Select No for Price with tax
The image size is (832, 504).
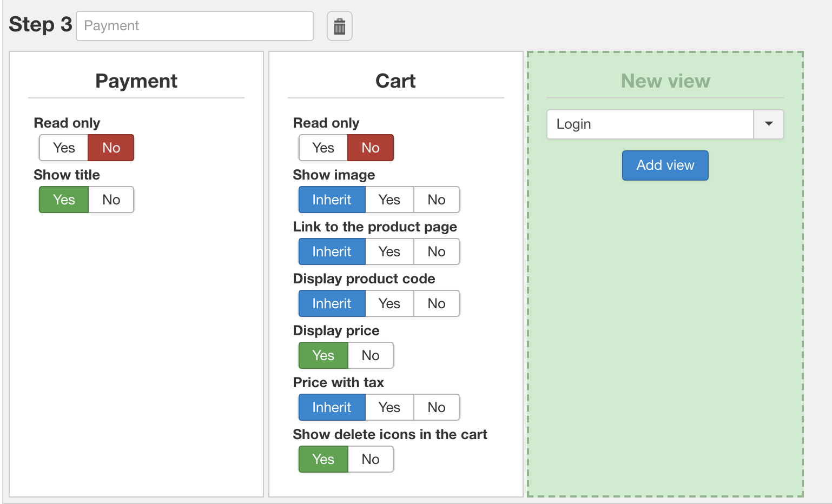[436, 407]
